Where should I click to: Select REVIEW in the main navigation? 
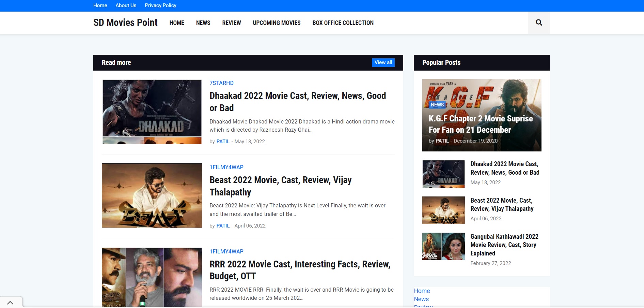(232, 23)
